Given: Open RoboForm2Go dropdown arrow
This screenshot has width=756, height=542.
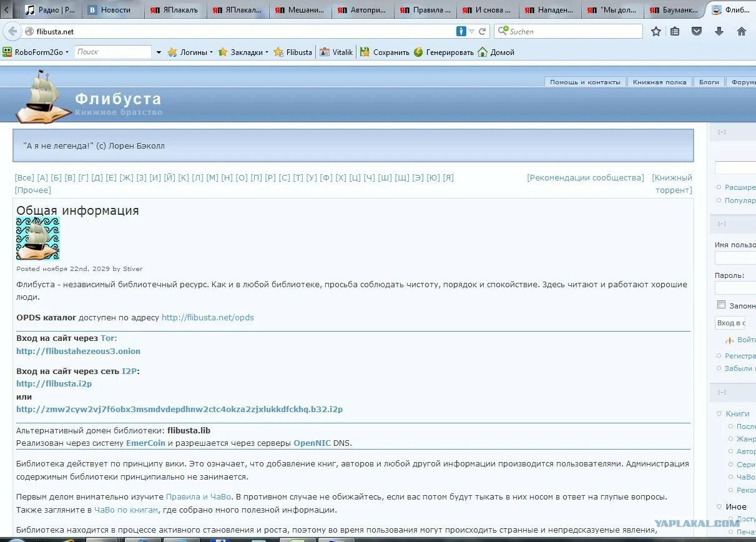Looking at the screenshot, I should point(67,52).
